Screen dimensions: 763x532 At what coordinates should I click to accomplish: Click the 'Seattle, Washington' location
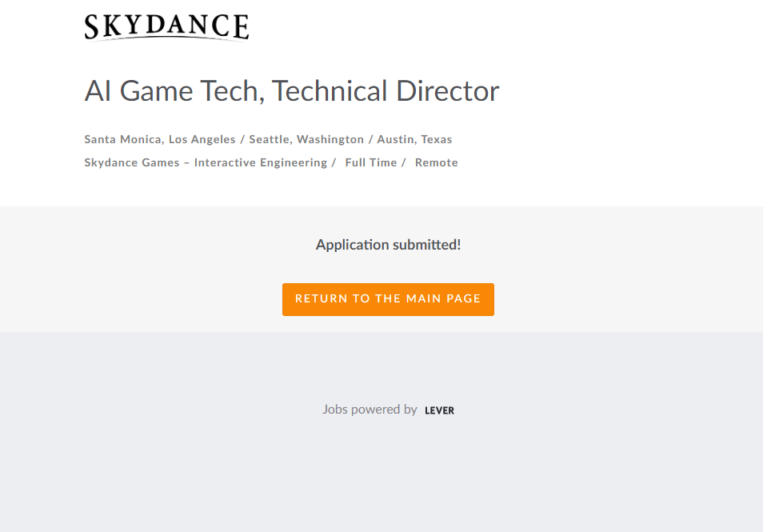pyautogui.click(x=306, y=139)
